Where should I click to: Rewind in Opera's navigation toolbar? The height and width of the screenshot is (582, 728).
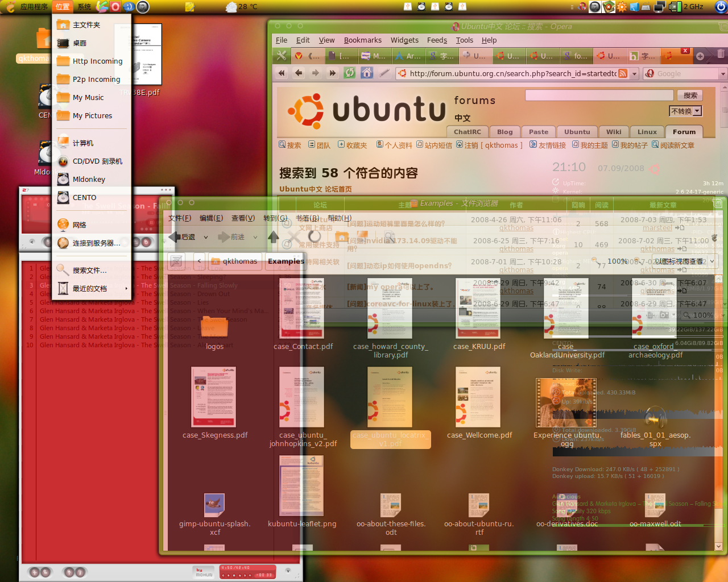pyautogui.click(x=282, y=73)
